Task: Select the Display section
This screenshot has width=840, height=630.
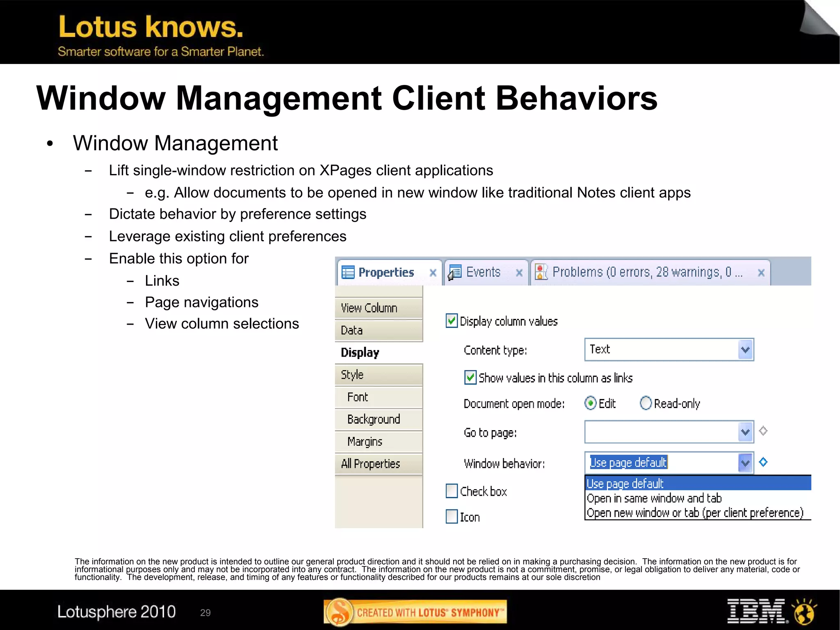Action: click(379, 353)
